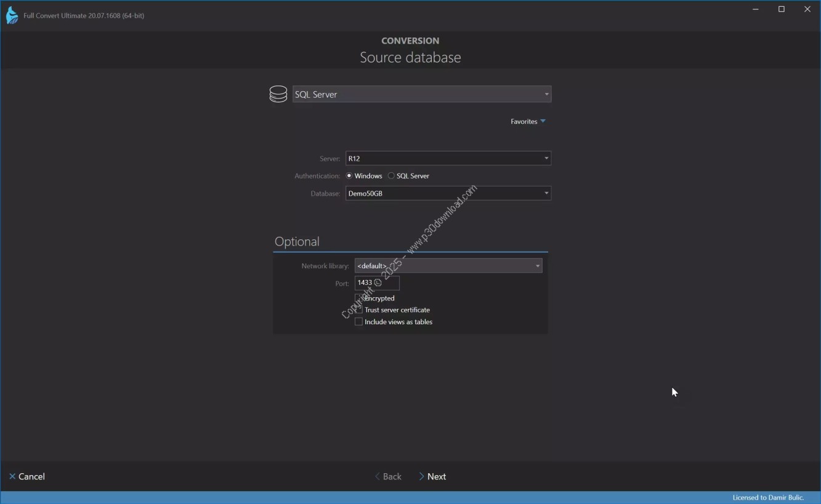Minimize the Full Convert window
This screenshot has height=504, width=821.
click(756, 9)
